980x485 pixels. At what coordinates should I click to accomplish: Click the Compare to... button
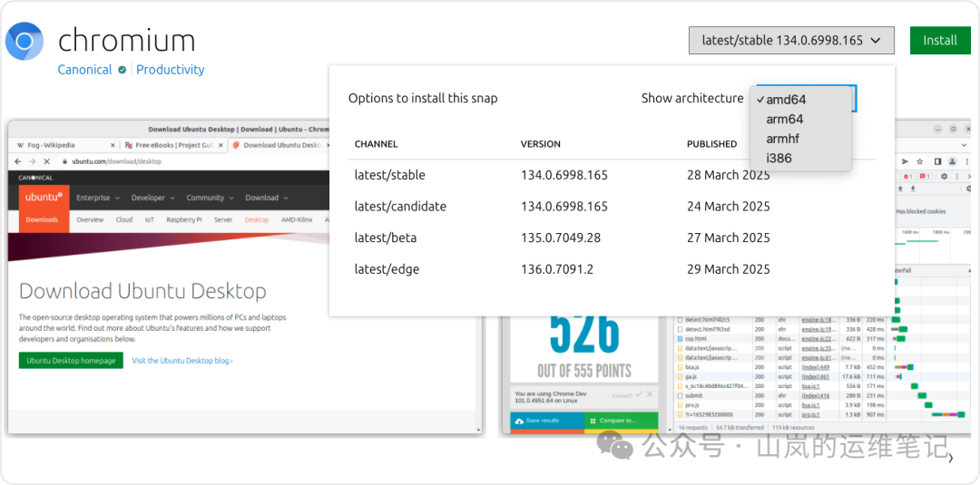tap(622, 421)
